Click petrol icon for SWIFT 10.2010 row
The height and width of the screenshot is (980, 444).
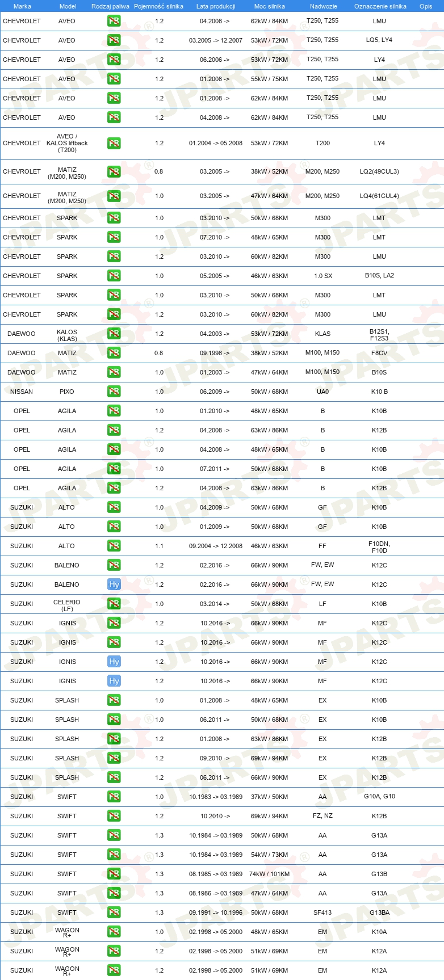pyautogui.click(x=114, y=816)
